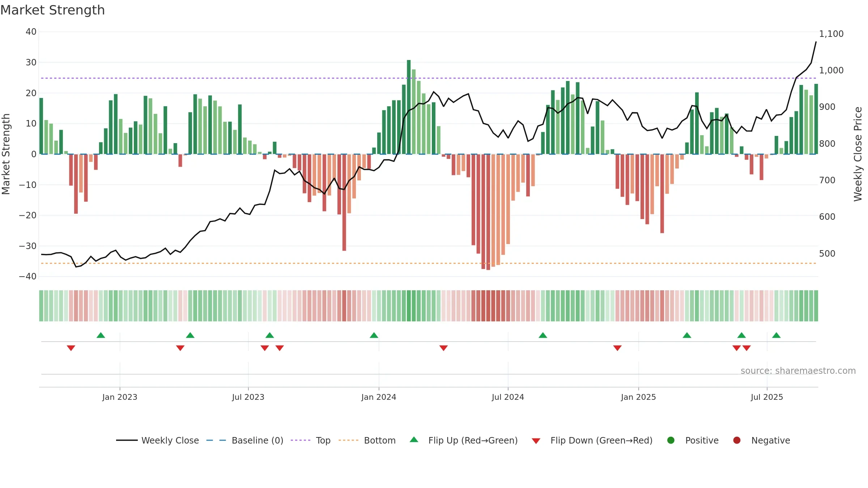Click the vertical Market Strength axis title
Image resolution: width=868 pixels, height=488 pixels.
click(x=6, y=154)
